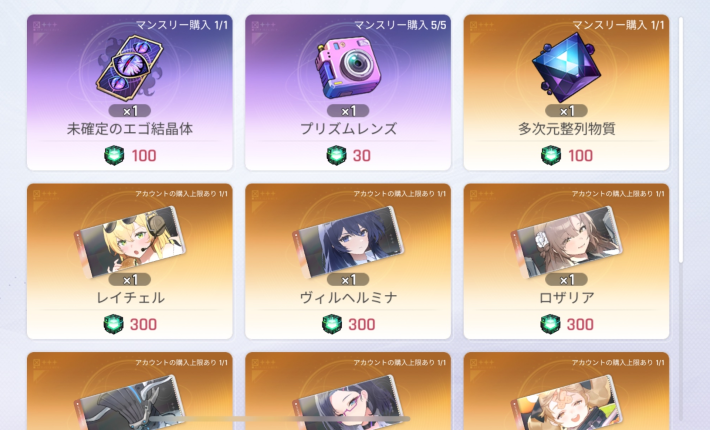Screen dimensions: 710x430
Task: Click the horizontal bar at the bottom of the screen
Action: click(279, 419)
